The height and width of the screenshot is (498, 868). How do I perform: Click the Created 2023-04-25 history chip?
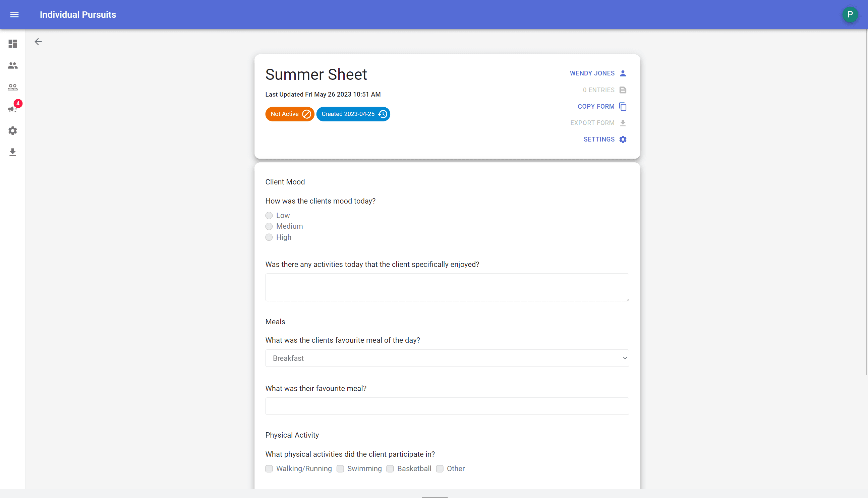(353, 114)
